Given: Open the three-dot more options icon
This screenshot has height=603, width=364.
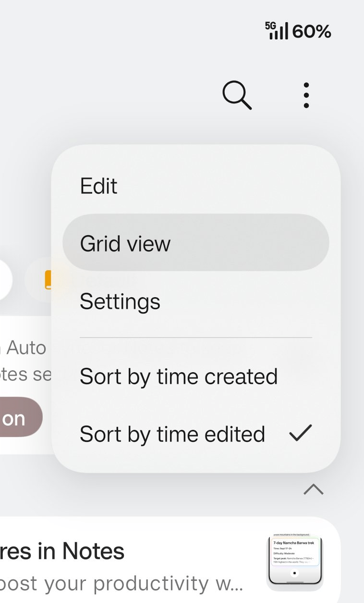Looking at the screenshot, I should pyautogui.click(x=306, y=95).
